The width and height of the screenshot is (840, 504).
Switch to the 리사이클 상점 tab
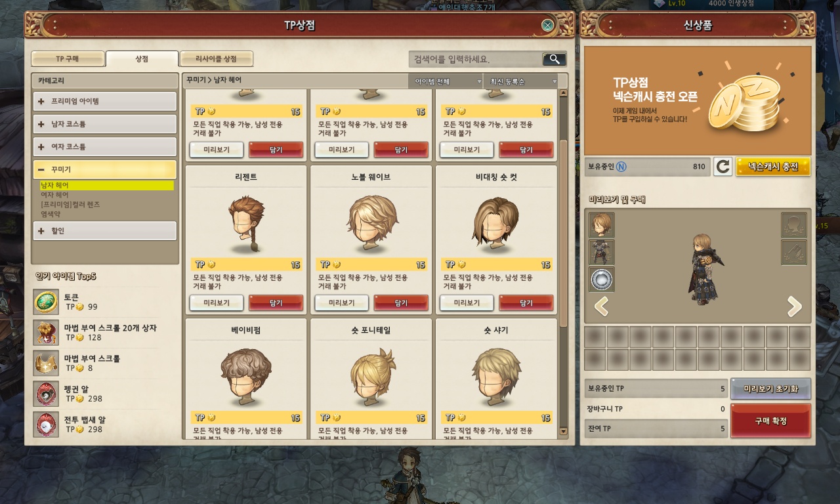[x=216, y=59]
